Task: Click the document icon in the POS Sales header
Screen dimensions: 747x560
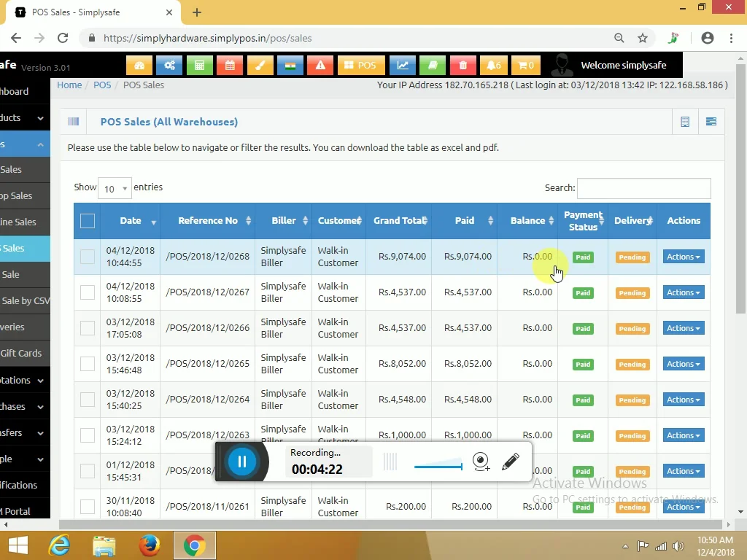Action: (685, 122)
